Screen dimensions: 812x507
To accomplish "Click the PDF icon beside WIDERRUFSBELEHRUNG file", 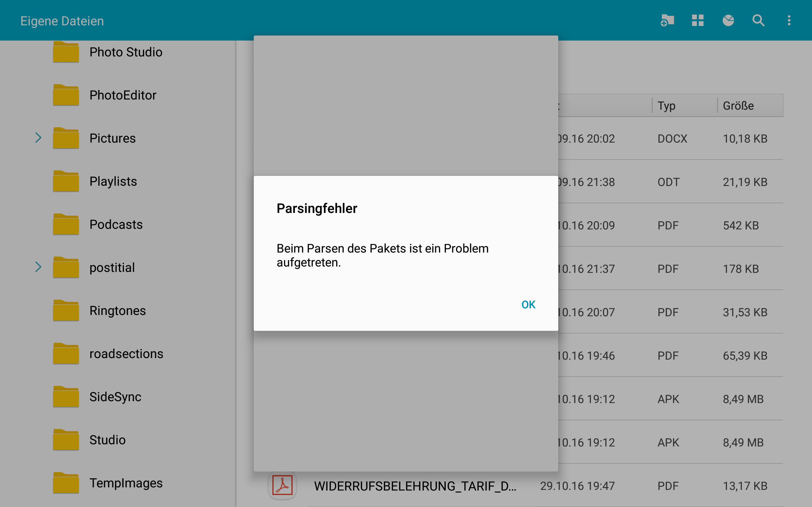I will [x=282, y=485].
